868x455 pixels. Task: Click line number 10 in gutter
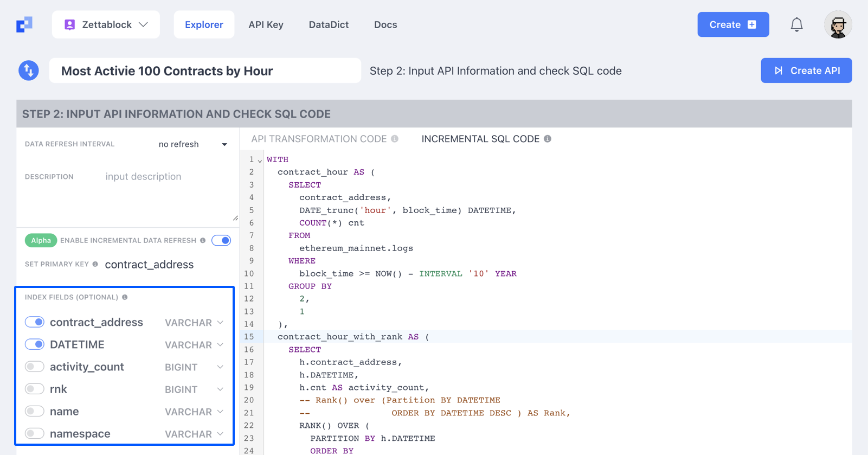click(249, 274)
